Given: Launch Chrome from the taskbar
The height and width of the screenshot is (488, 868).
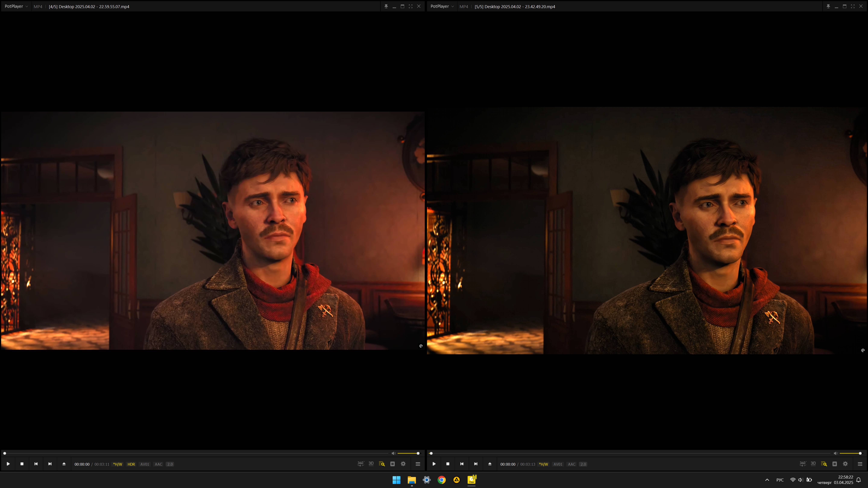Looking at the screenshot, I should pyautogui.click(x=442, y=480).
